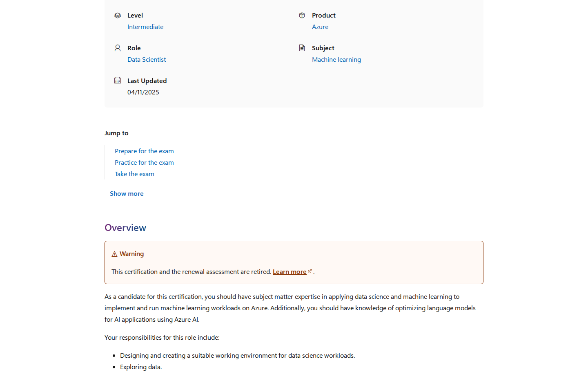Click the Subject label
Image resolution: width=588 pixels, height=372 pixels.
pos(323,48)
